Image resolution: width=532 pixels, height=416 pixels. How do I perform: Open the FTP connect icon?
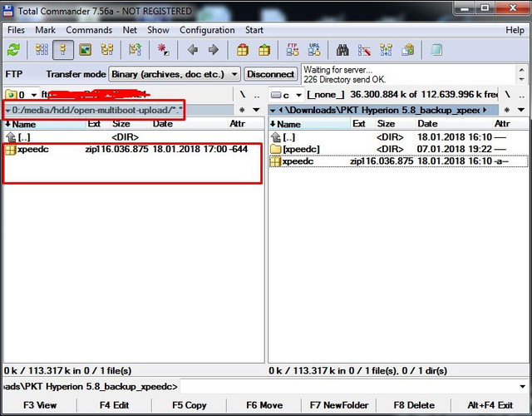pos(293,50)
